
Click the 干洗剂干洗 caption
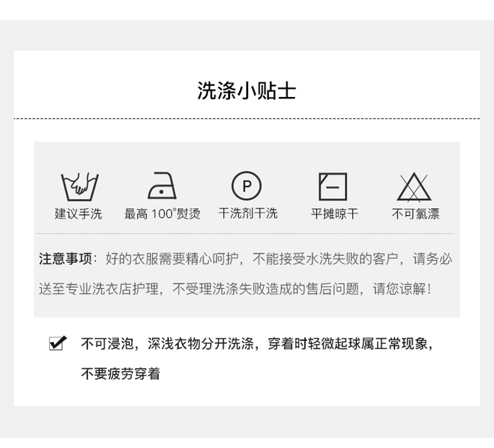(x=248, y=213)
